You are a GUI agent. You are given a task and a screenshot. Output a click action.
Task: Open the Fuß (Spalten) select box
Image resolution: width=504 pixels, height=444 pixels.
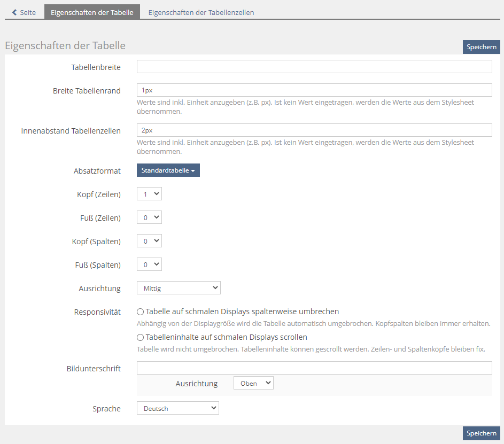(x=149, y=264)
